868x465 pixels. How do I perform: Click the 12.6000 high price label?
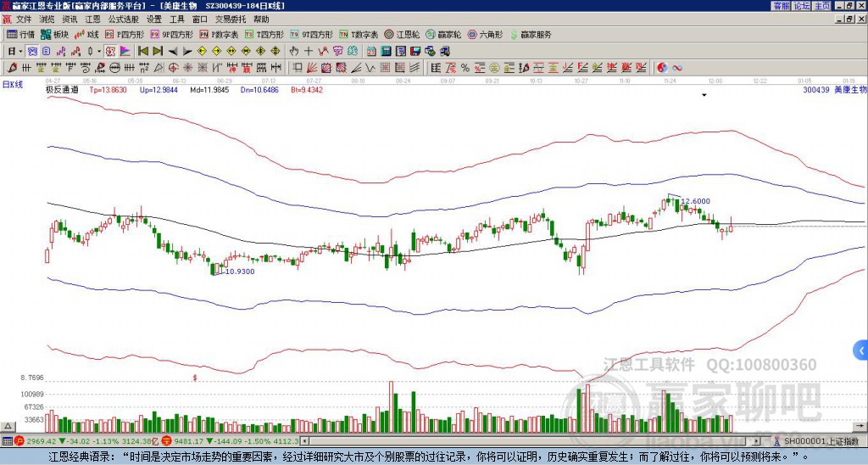[x=695, y=201]
